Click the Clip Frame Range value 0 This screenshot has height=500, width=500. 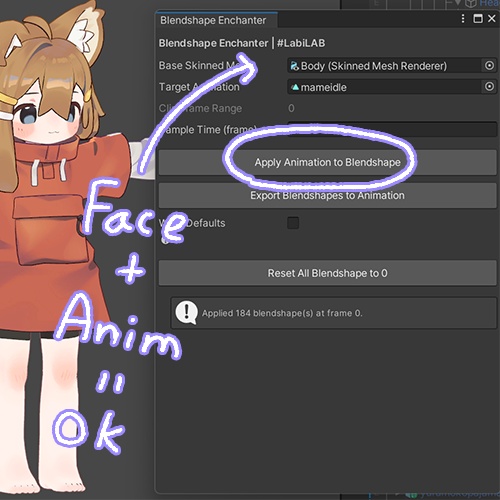coord(291,108)
